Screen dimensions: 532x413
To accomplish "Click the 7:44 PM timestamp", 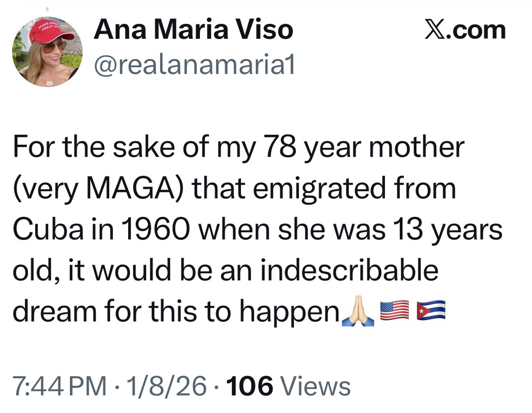I will point(59,386).
